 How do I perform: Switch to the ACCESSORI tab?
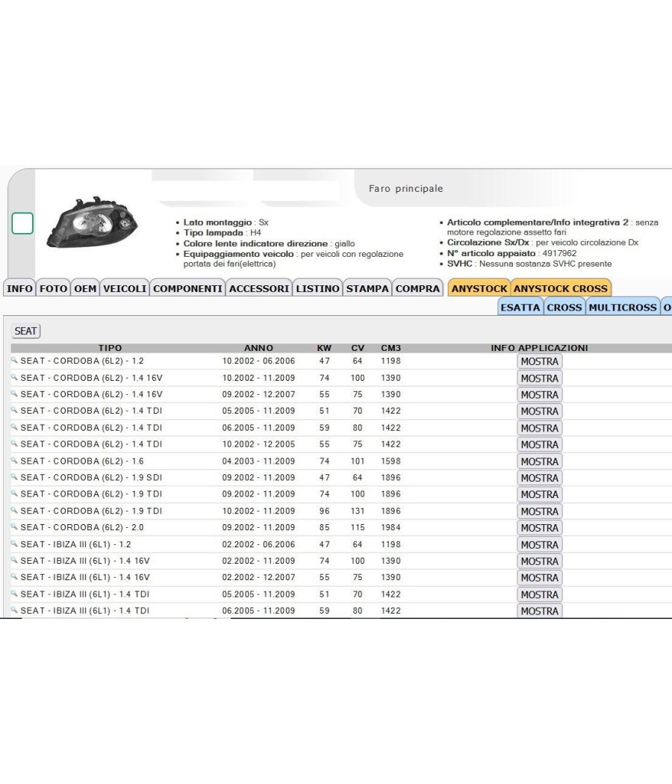click(x=259, y=288)
